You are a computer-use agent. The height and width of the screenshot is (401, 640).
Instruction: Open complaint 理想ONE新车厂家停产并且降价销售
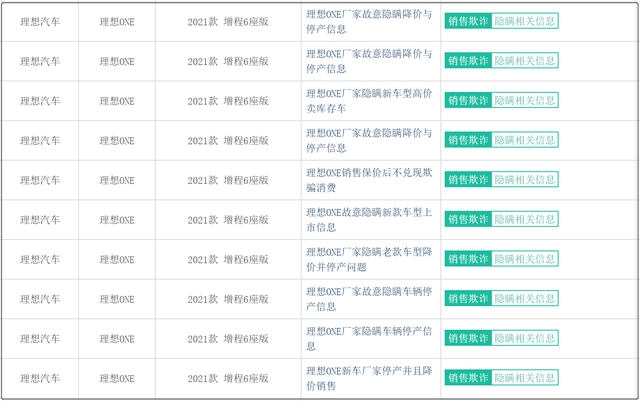[369, 378]
